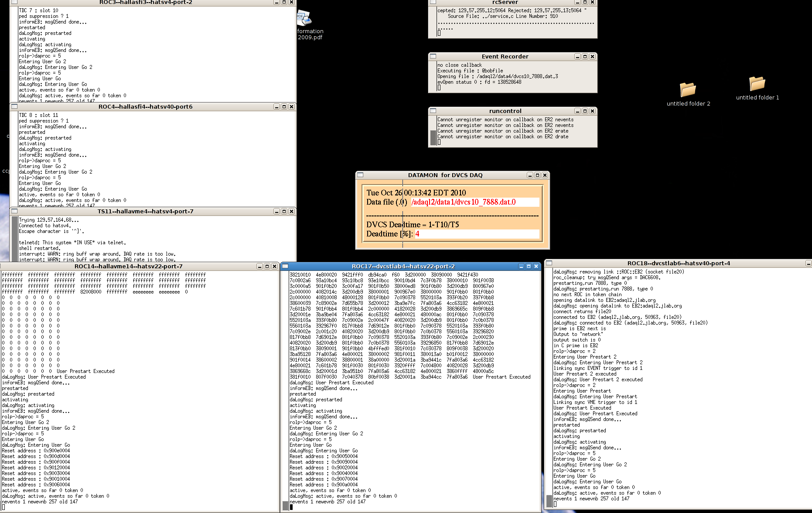Minimize the ROC17 terminal window
Screen dimensions: 812x513
click(521, 266)
